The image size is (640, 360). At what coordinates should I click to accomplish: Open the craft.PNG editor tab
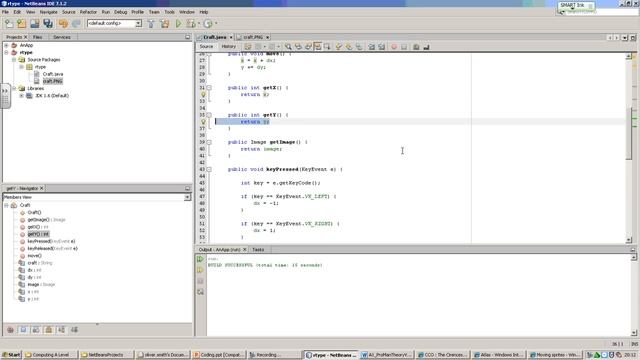253,37
